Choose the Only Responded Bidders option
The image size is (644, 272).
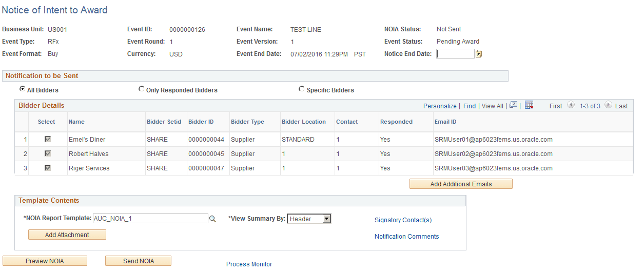pyautogui.click(x=142, y=89)
